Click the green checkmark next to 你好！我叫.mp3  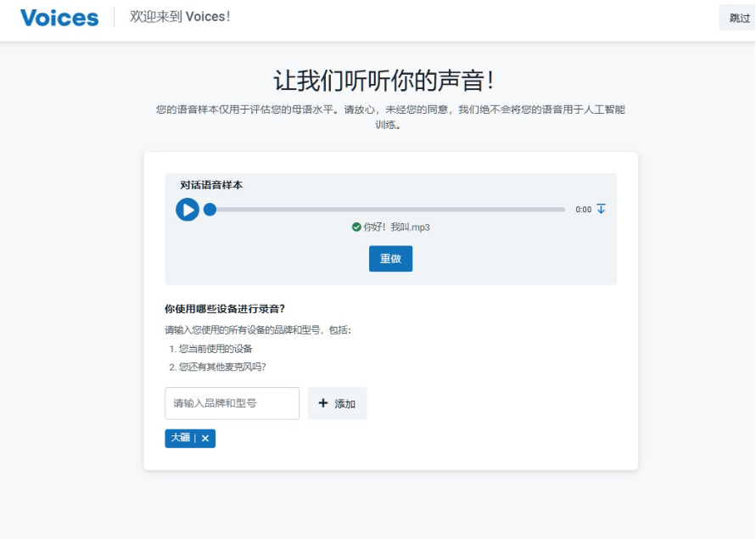(356, 227)
